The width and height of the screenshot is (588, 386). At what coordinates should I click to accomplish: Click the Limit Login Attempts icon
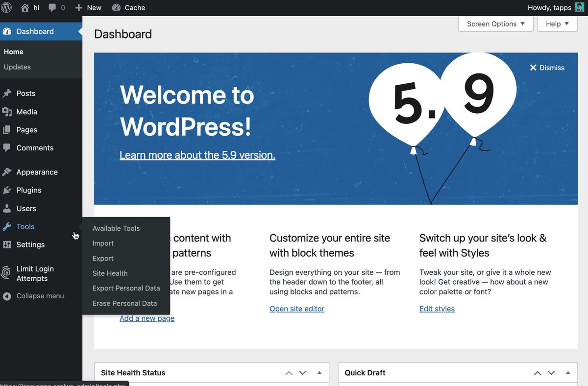coord(7,273)
